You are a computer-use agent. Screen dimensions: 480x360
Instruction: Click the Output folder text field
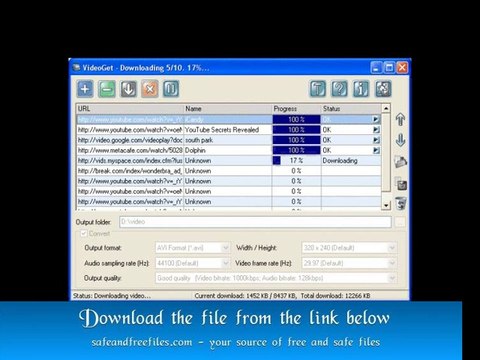pos(255,222)
